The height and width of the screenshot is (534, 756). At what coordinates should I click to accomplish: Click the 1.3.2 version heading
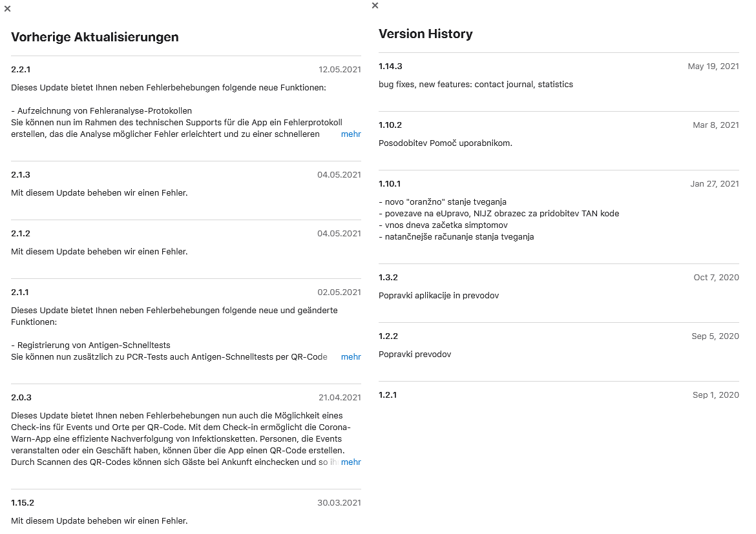pos(388,278)
